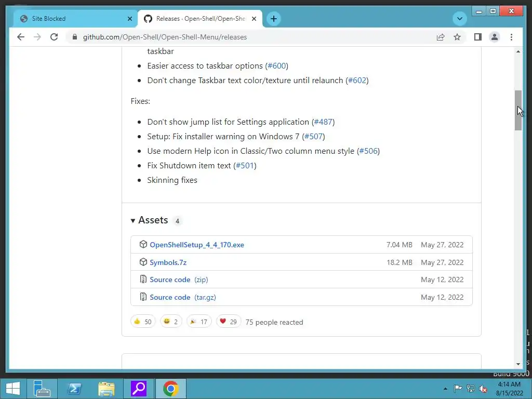Reload the GitHub releases page
Screen dimensions: 532x399
pos(54,37)
